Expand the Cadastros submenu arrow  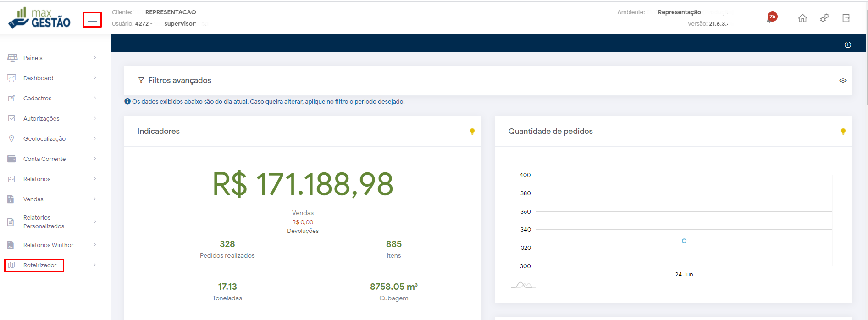pyautogui.click(x=95, y=98)
